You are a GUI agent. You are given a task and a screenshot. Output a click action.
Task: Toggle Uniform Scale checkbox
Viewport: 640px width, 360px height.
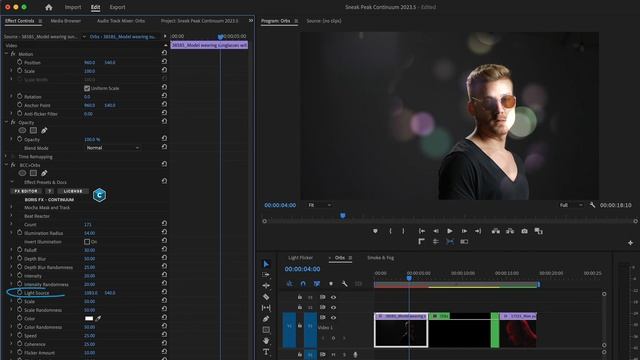87,88
